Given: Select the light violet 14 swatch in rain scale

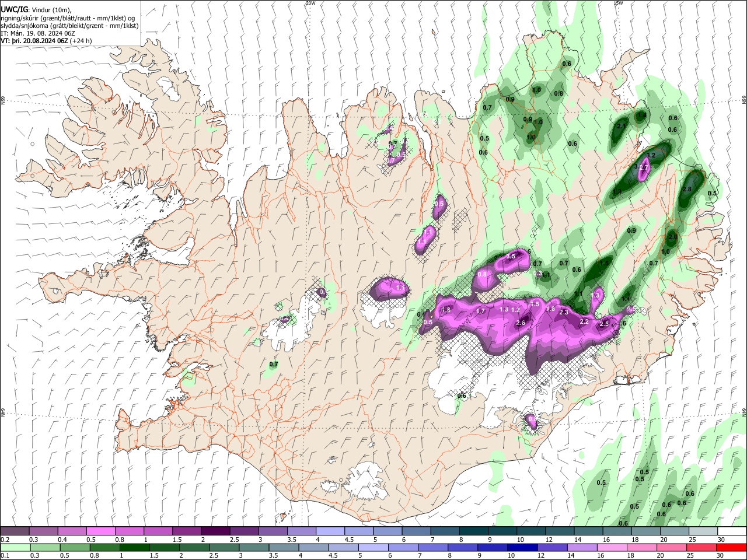Looking at the screenshot, I should tap(582, 547).
